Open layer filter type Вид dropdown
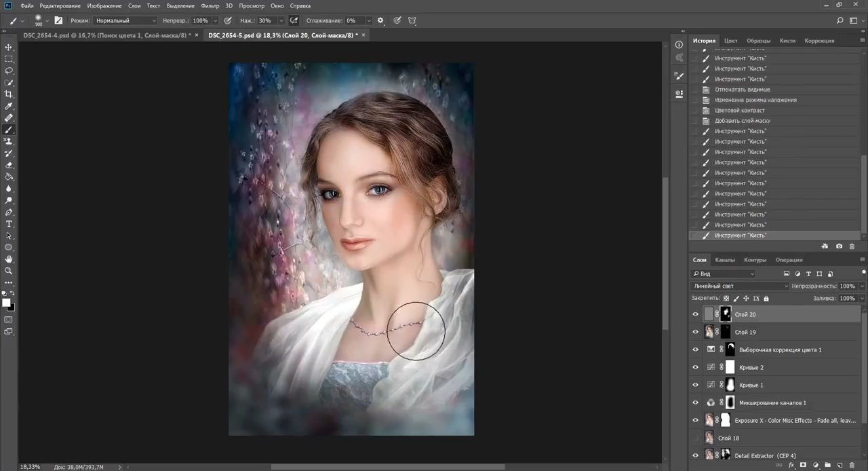 [723, 274]
